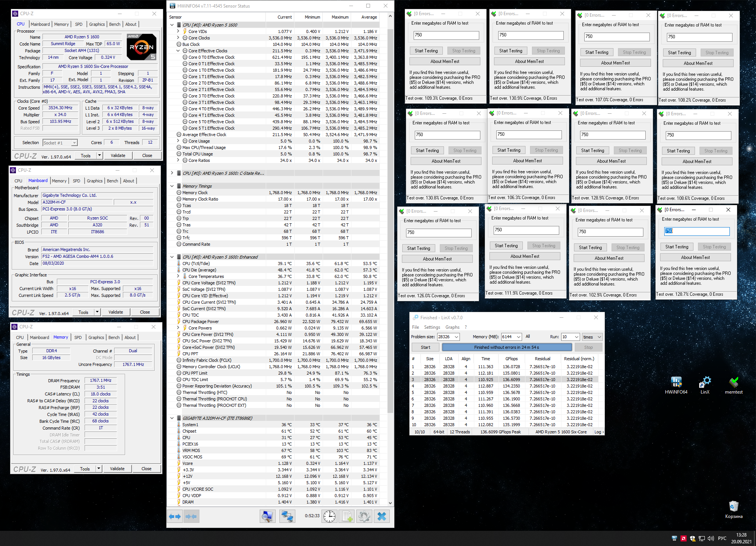The image size is (756, 546).
Task: Open HWiNFO sensor settings gear icon
Action: tap(364, 516)
